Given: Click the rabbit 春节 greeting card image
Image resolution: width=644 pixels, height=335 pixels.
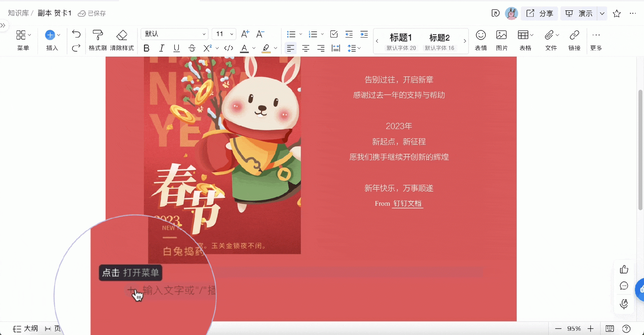Looking at the screenshot, I should coord(222,155).
